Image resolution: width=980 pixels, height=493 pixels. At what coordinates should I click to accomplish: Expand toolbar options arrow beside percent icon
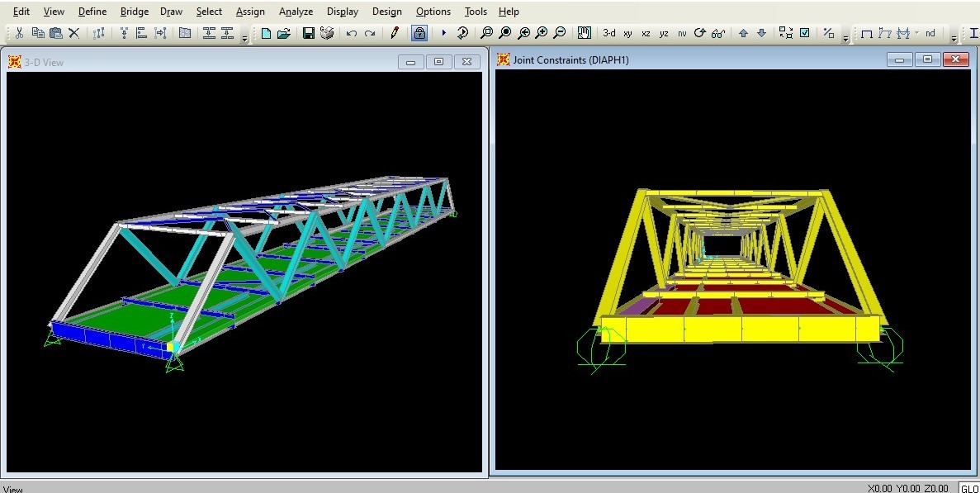(846, 38)
